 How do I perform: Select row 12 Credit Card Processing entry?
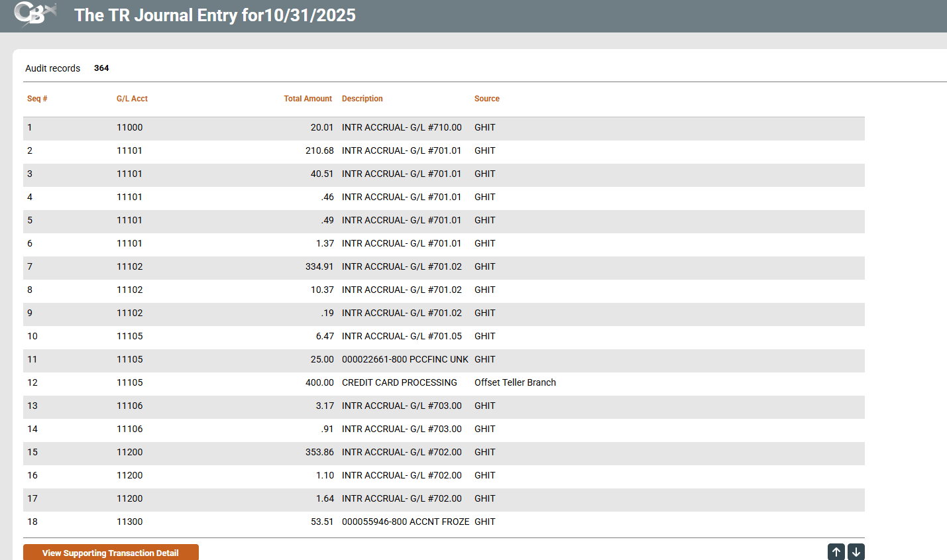399,382
